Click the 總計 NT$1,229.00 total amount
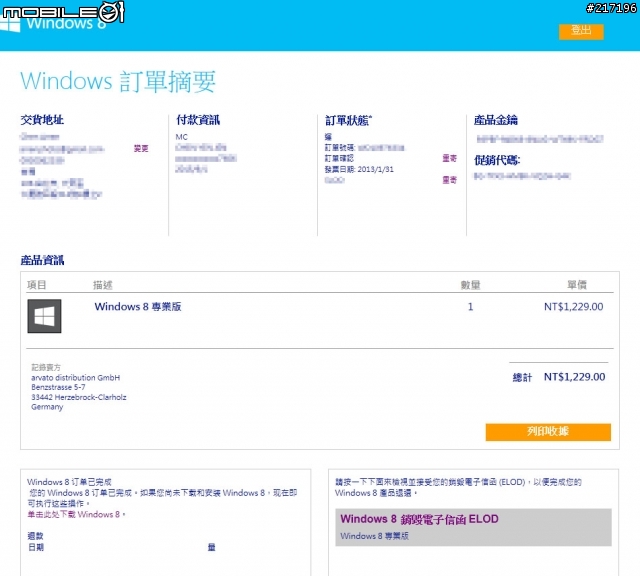640x576 pixels. pyautogui.click(x=559, y=377)
